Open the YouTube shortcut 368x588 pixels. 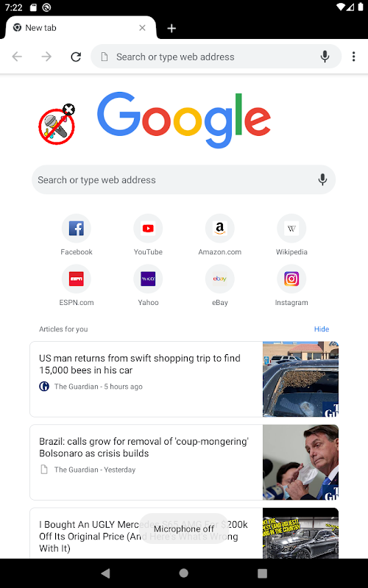coord(148,229)
